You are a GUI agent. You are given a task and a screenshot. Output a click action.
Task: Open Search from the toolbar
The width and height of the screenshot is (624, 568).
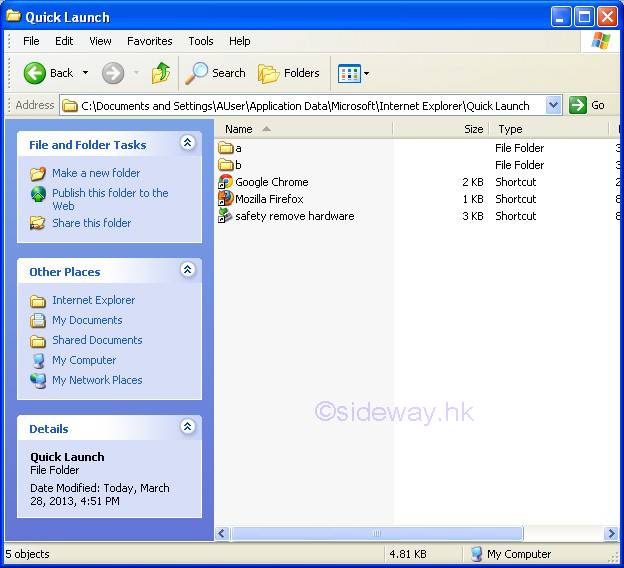coord(216,73)
